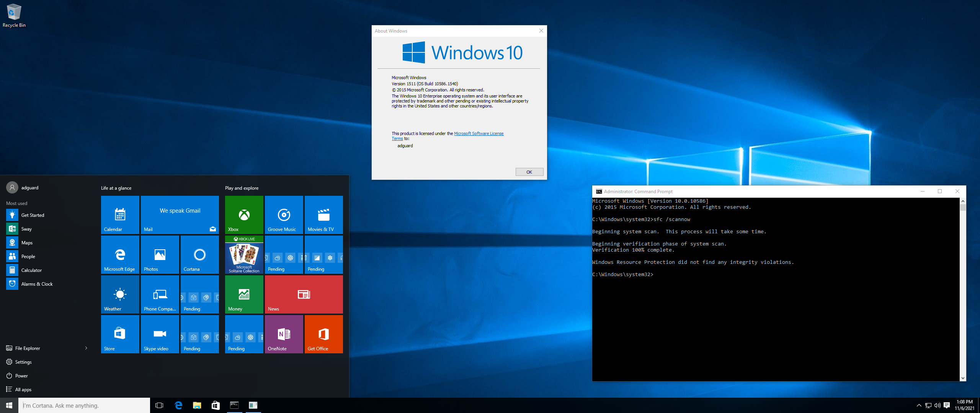This screenshot has width=980, height=413.
Task: Maximize the Command Prompt window
Action: pos(940,192)
